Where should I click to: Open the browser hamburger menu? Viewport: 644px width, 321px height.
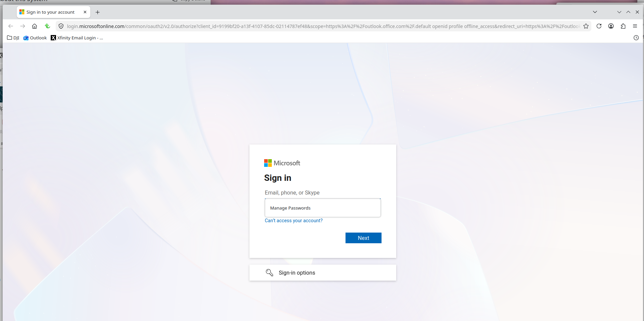pyautogui.click(x=635, y=26)
